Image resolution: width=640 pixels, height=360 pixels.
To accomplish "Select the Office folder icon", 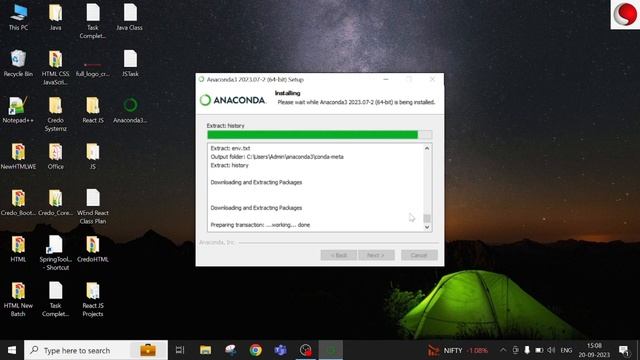I will tap(56, 156).
